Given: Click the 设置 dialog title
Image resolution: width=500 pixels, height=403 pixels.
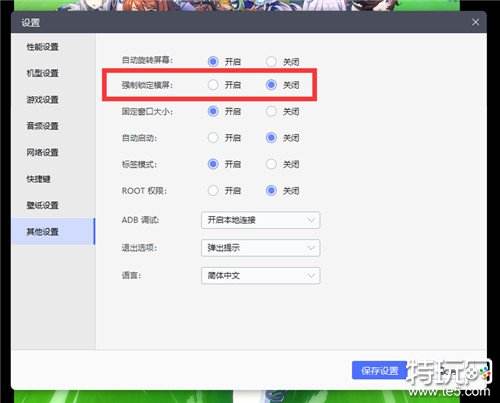Looking at the screenshot, I should pyautogui.click(x=31, y=22).
